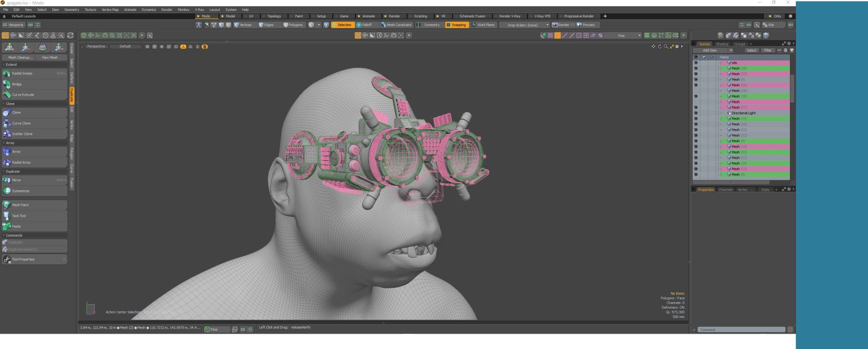Choose the Curve Extrude tool
Screen dimensions: 868x349
click(34, 95)
